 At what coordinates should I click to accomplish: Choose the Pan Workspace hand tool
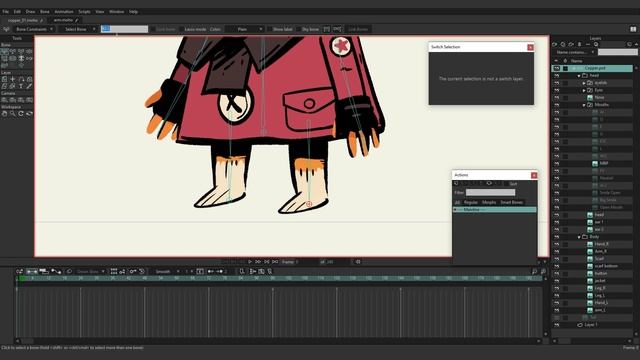click(4, 113)
